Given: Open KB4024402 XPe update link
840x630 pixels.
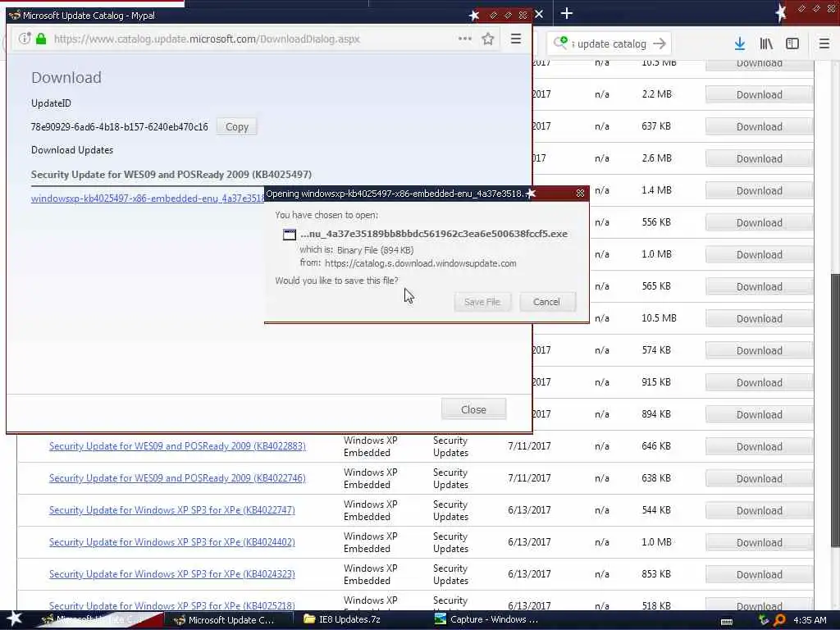Looking at the screenshot, I should [x=172, y=542].
